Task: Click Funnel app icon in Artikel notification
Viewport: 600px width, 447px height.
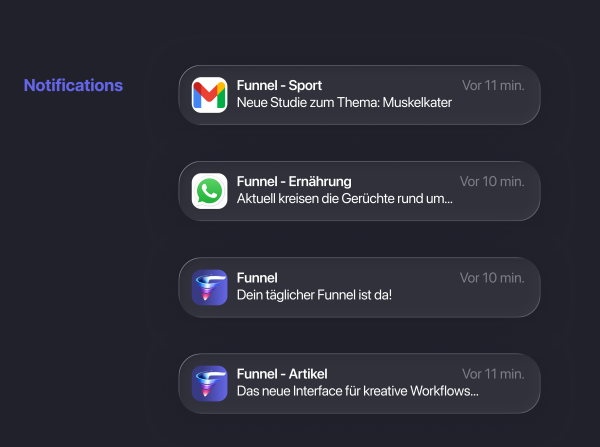Action: click(x=209, y=383)
